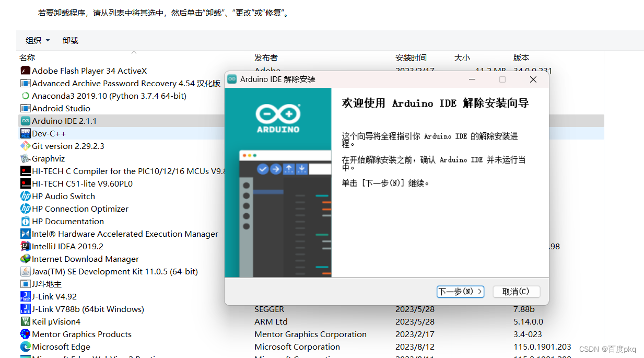The image size is (644, 358).
Task: Click 取消(C) in the uninstall wizard
Action: pyautogui.click(x=516, y=292)
